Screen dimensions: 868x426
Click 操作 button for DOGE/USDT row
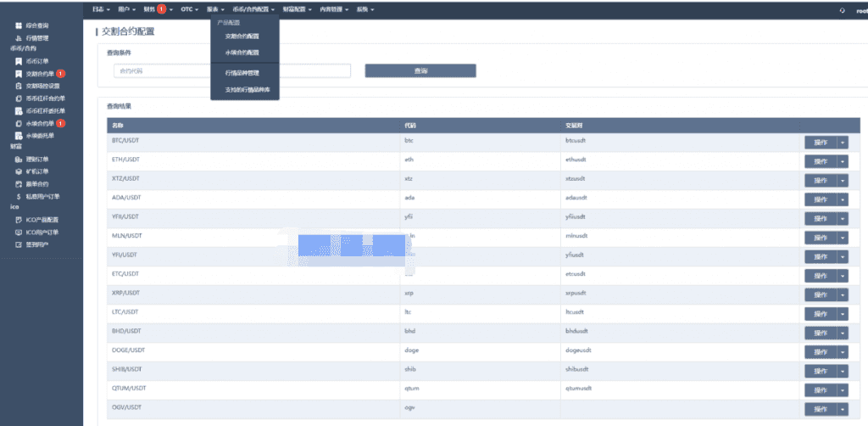(x=821, y=352)
